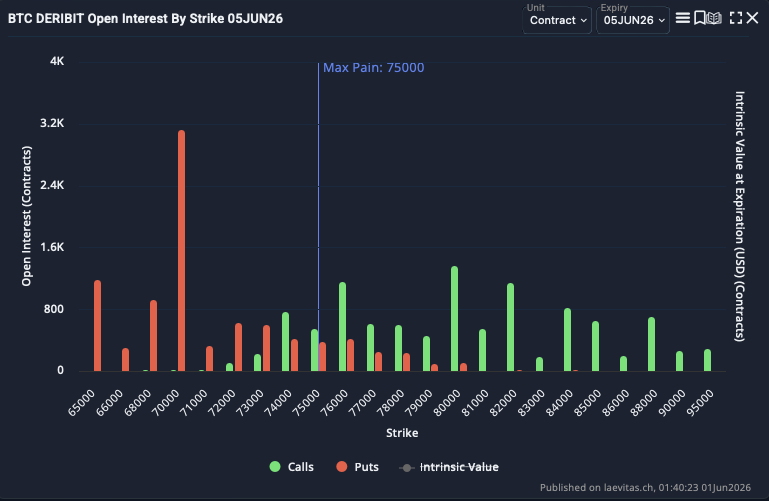Open the Unit Contract dropdown

tap(557, 20)
